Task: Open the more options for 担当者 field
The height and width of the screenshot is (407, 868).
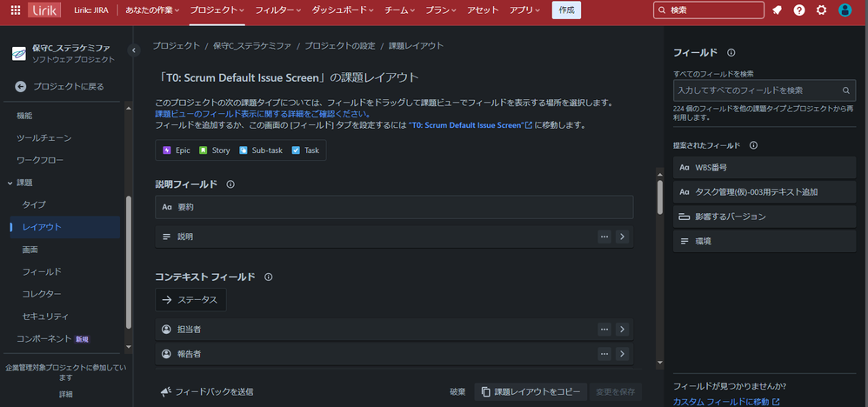Action: click(604, 330)
